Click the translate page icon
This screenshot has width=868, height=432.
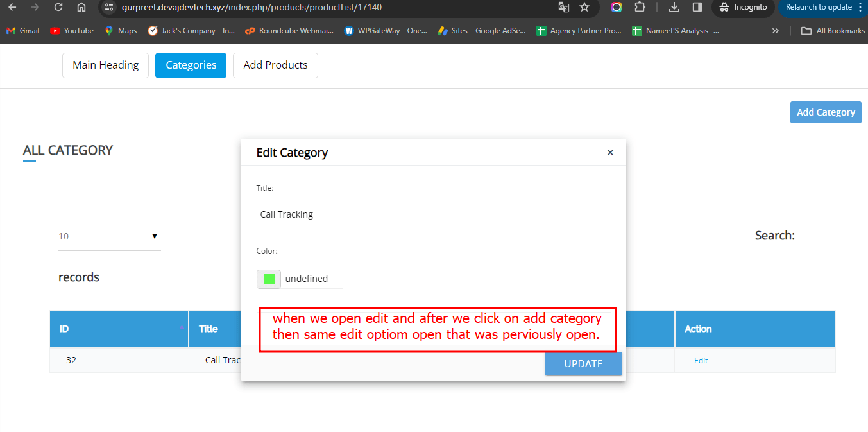pyautogui.click(x=563, y=7)
